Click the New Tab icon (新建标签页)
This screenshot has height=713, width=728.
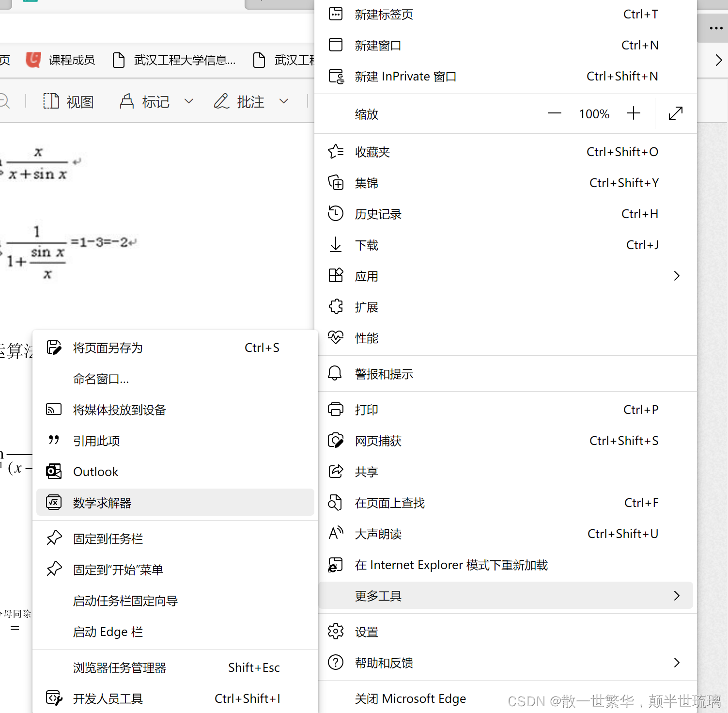pos(335,14)
